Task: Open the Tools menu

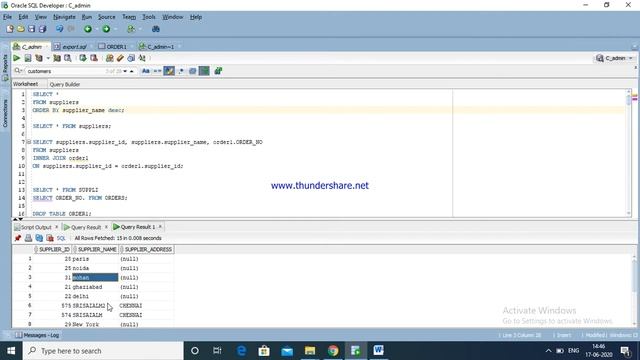Action: tap(149, 17)
